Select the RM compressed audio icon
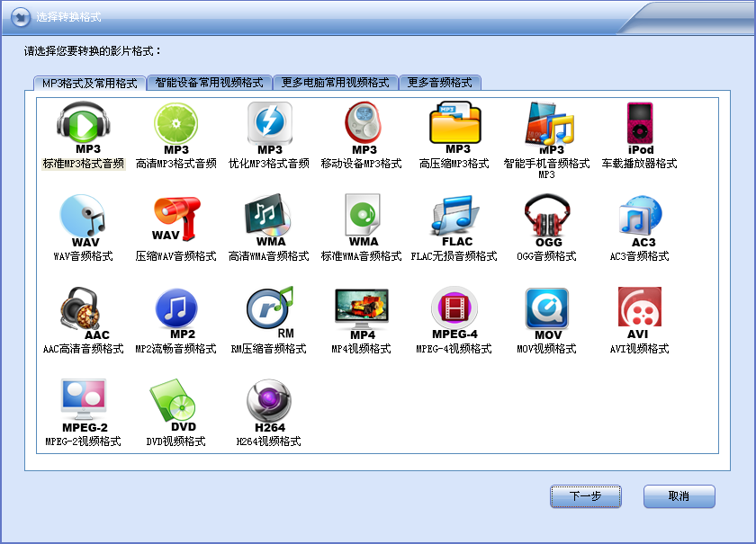 270,313
